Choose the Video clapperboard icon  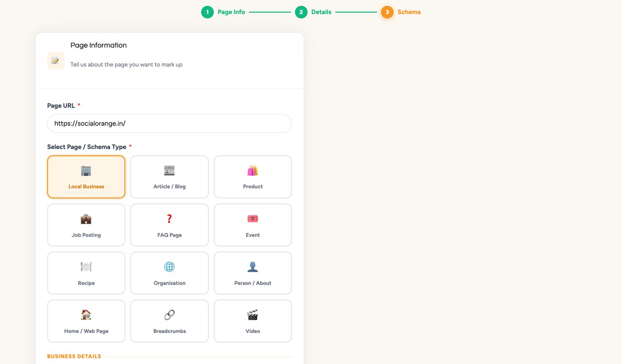253,315
